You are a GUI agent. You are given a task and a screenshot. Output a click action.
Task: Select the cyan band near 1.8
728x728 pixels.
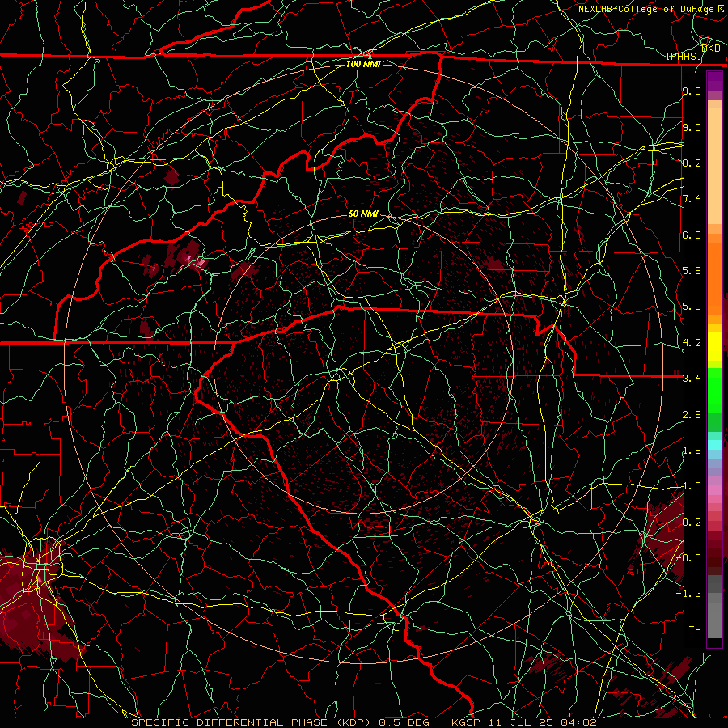[714, 445]
